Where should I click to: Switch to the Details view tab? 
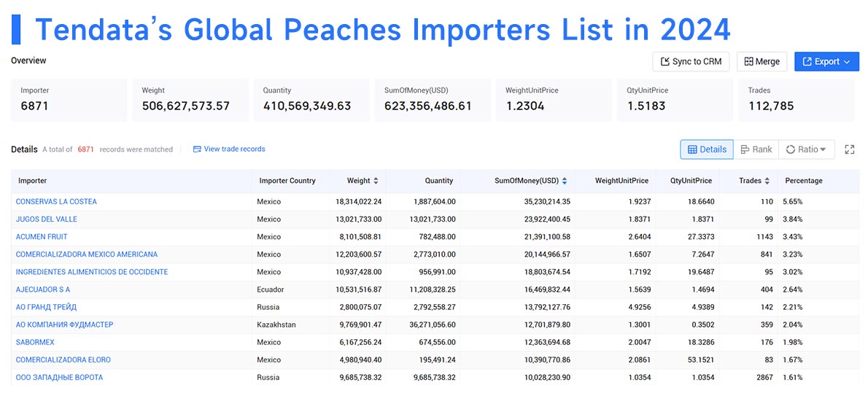tap(707, 150)
